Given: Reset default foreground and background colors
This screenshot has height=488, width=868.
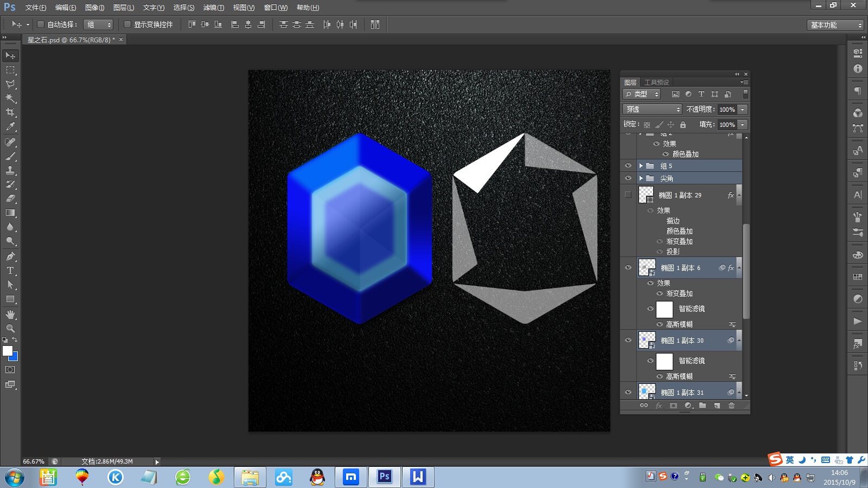Looking at the screenshot, I should (5, 340).
